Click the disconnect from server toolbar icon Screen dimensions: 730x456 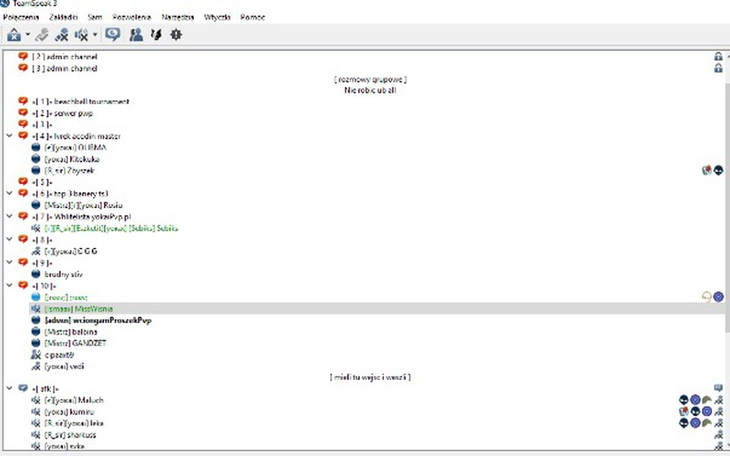pyautogui.click(x=43, y=34)
